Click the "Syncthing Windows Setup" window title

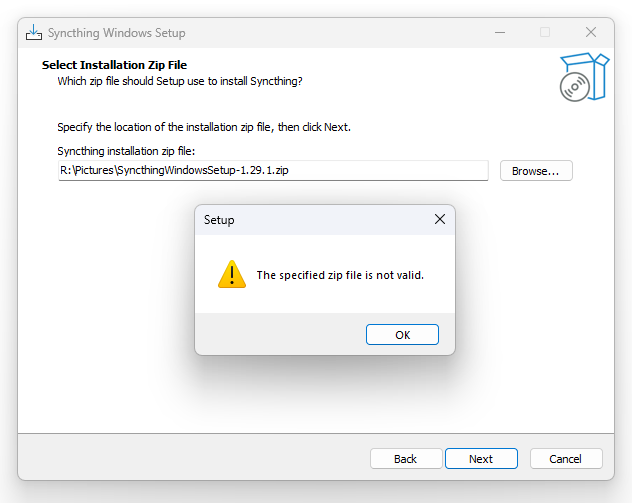117,33
